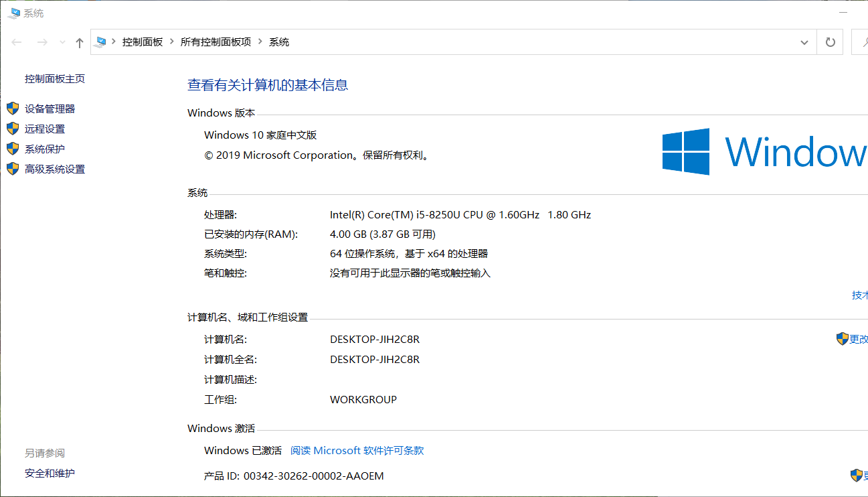The width and height of the screenshot is (868, 497).
Task: Click 更改 link for computer name settings
Action: point(859,339)
